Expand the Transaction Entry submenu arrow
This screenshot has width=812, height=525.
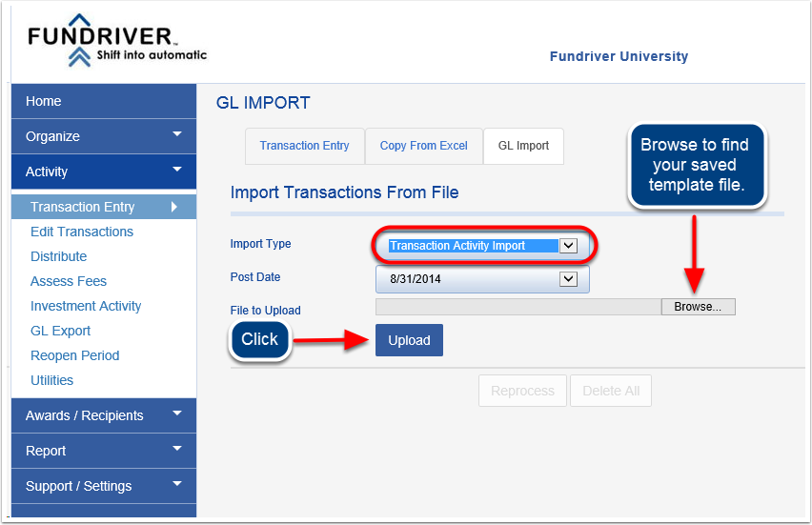tap(174, 207)
